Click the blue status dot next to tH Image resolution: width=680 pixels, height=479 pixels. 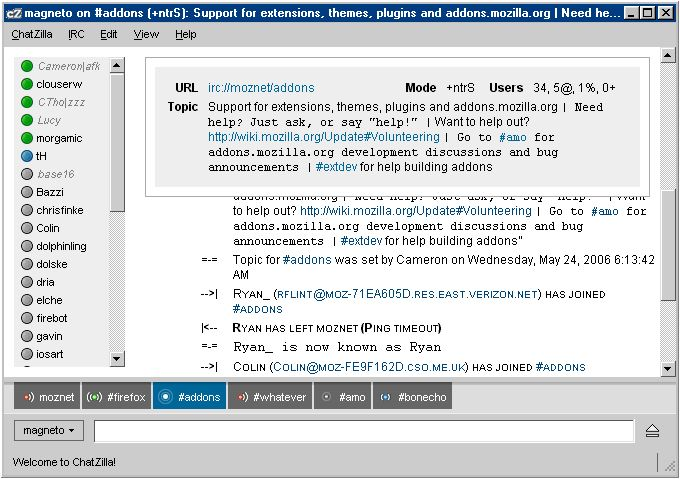pyautogui.click(x=27, y=156)
